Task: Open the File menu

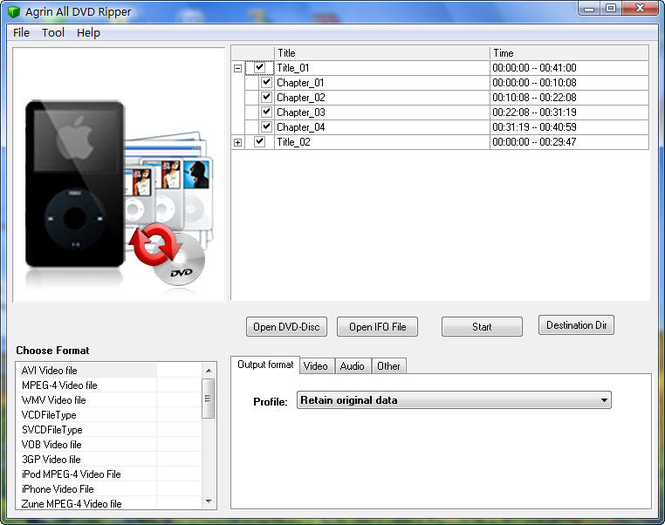Action: pyautogui.click(x=21, y=33)
